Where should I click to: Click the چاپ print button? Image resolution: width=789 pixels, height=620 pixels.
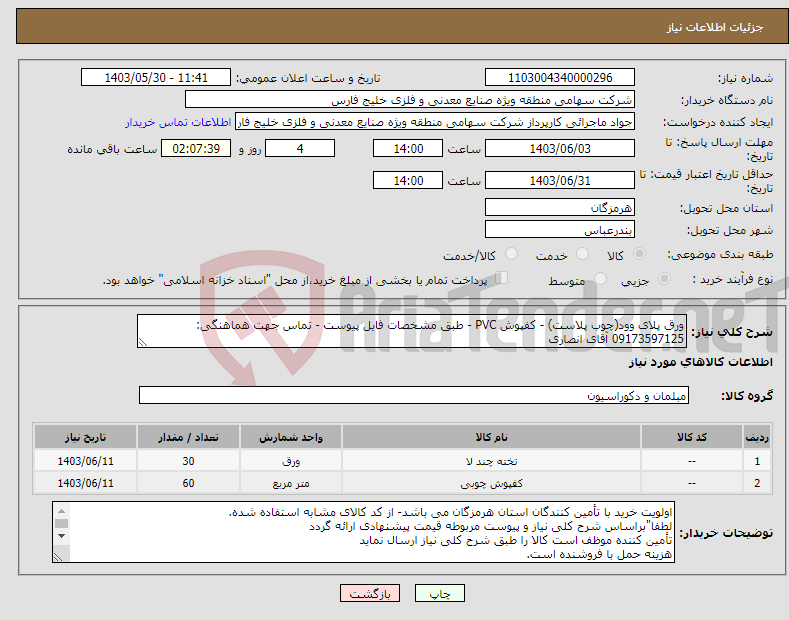pyautogui.click(x=440, y=594)
